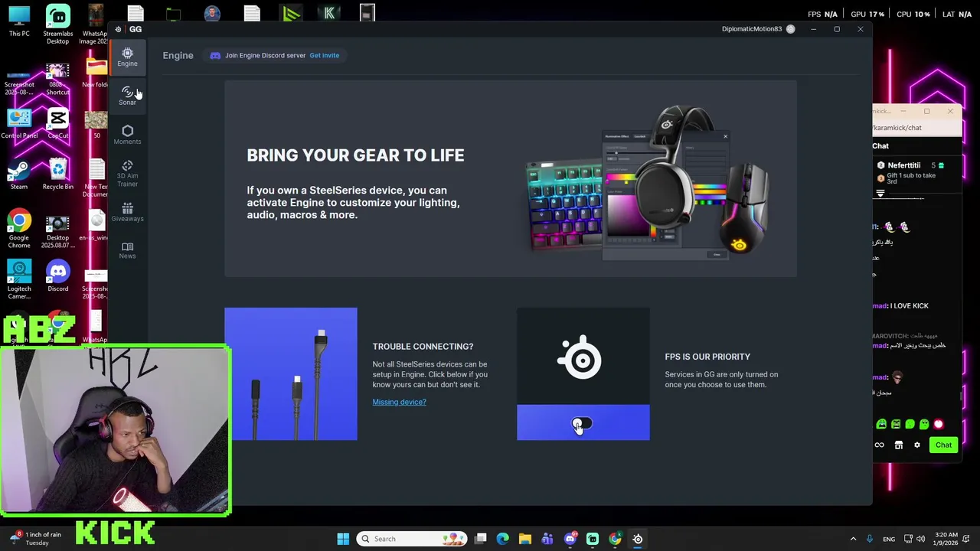This screenshot has width=980, height=551.
Task: Open Logitech Camera desktop shortcut
Action: pos(19,280)
